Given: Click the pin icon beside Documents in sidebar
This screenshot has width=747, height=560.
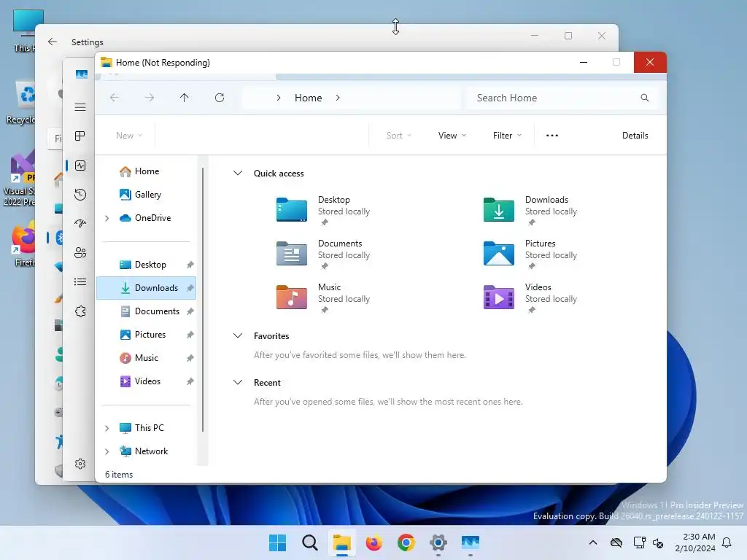Looking at the screenshot, I should click(190, 311).
